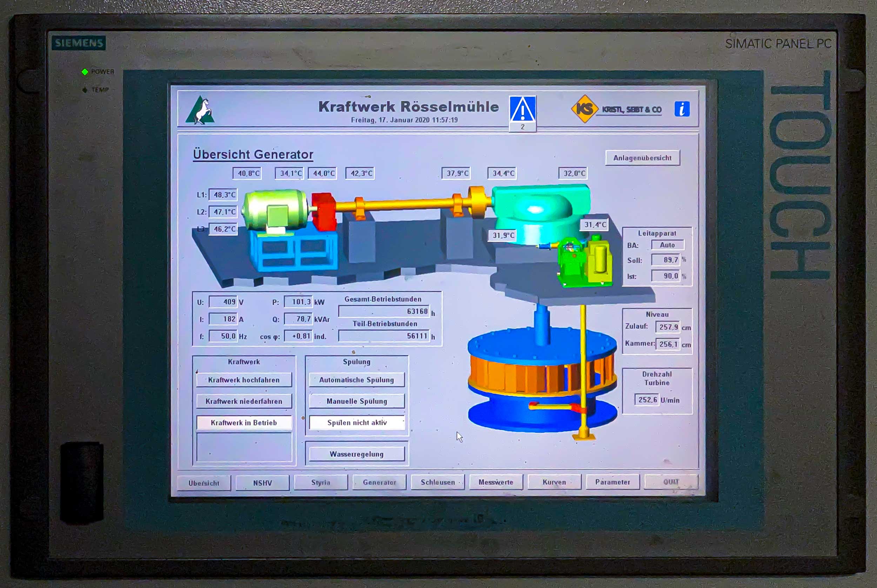Switch to the Schleusen tab
Viewport: 877px width, 588px height.
click(437, 482)
